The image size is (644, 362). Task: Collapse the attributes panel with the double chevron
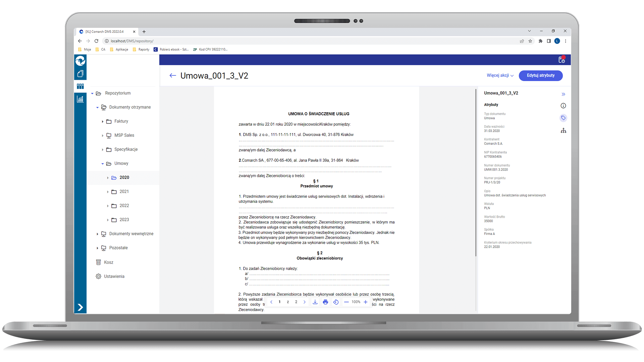click(x=563, y=94)
